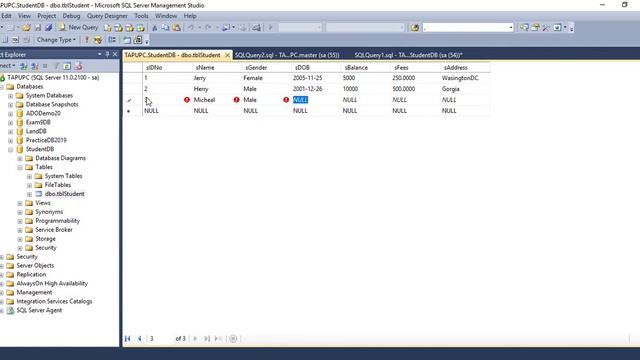
Task: Click the WasingtonDC address cell
Action: coord(465,78)
